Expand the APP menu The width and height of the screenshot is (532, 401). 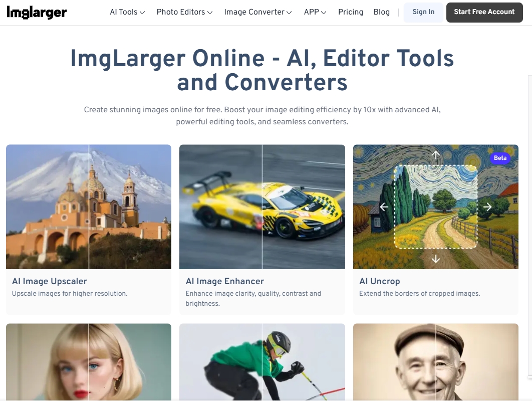point(315,12)
